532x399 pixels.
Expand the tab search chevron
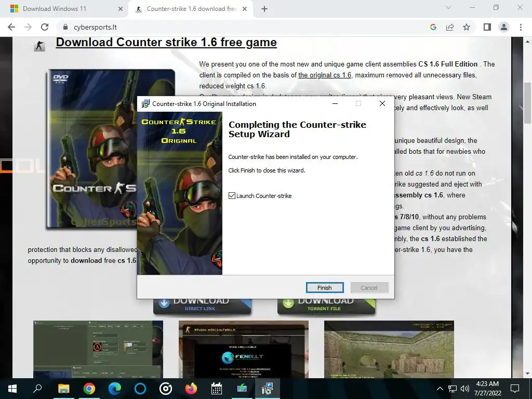[x=448, y=7]
